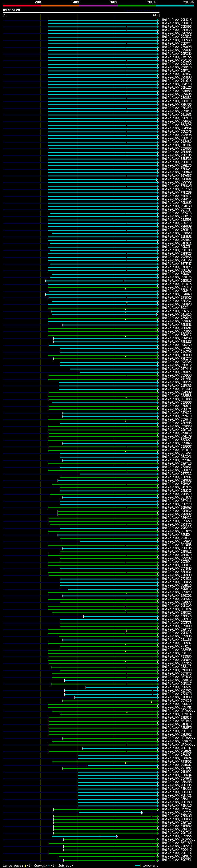Viewport: 197px width, 868px height.
Task: Select hit label UniRef100_A9SPQ2
Action: pos(176,762)
